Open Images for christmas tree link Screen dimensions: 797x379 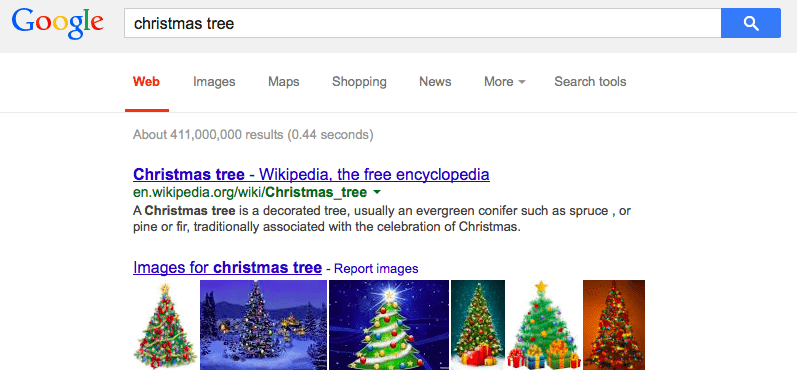point(227,268)
